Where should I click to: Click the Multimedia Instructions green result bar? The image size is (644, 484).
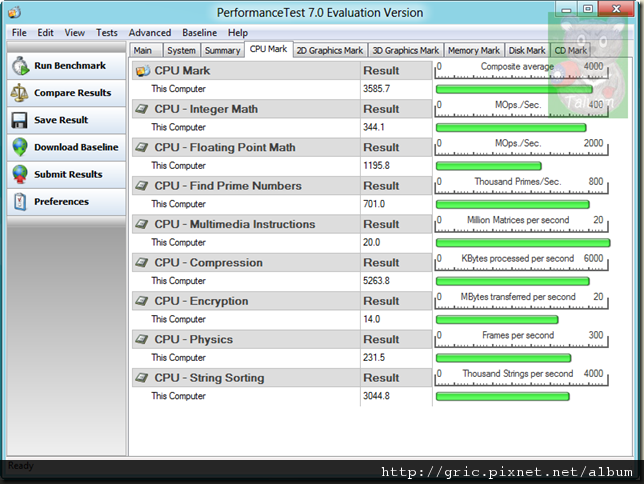pos(523,243)
